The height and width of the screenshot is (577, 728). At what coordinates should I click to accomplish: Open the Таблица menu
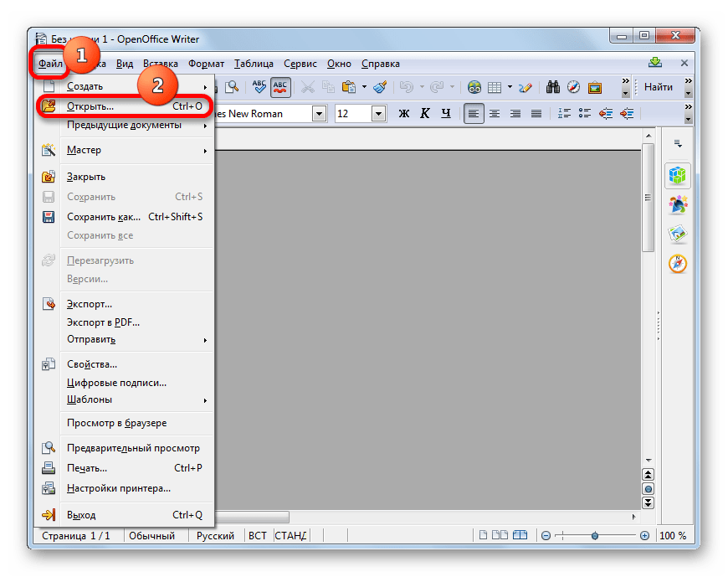click(254, 64)
